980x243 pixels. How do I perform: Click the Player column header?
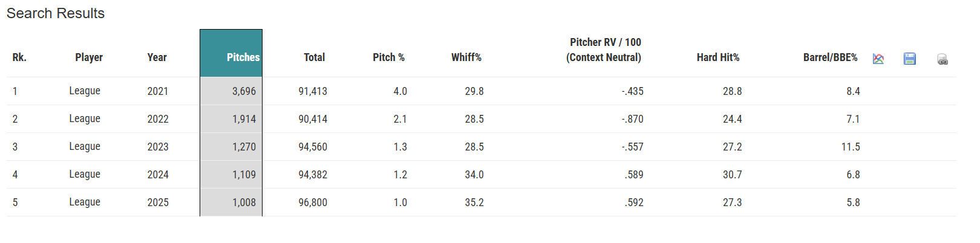89,57
